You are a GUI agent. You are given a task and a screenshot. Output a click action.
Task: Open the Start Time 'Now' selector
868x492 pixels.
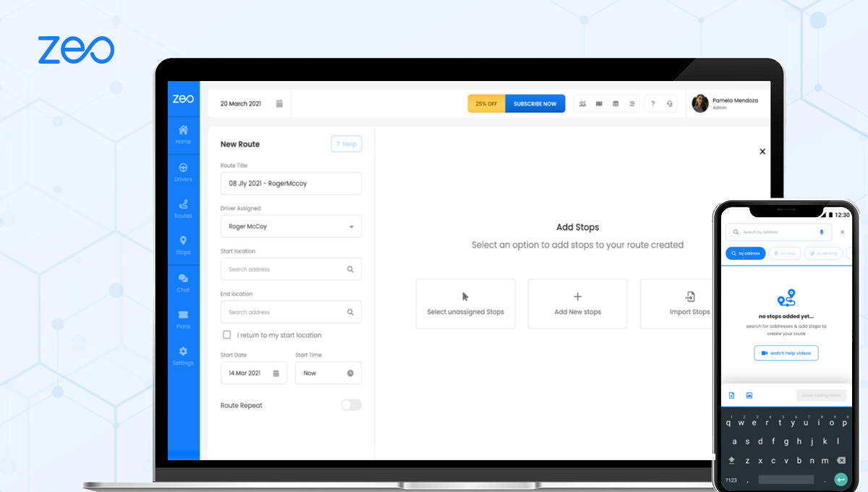click(x=328, y=373)
